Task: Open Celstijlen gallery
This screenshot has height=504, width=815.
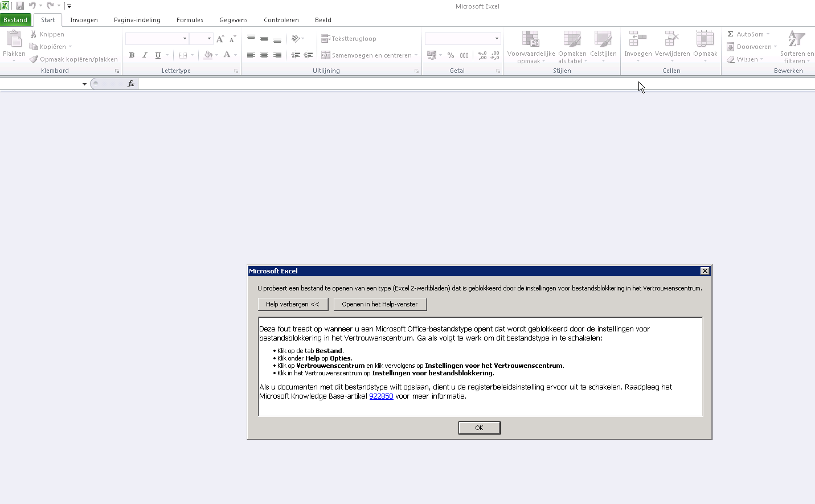Action: tap(603, 47)
